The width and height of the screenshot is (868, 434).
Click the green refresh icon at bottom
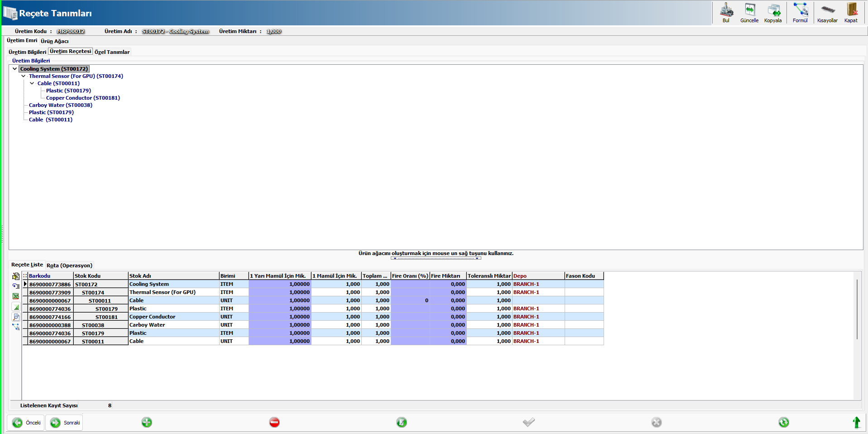[x=784, y=423]
